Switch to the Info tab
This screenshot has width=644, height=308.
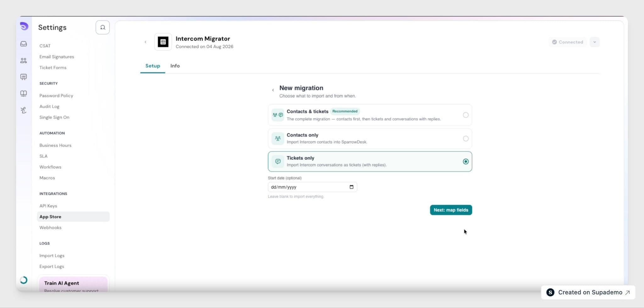(x=175, y=66)
